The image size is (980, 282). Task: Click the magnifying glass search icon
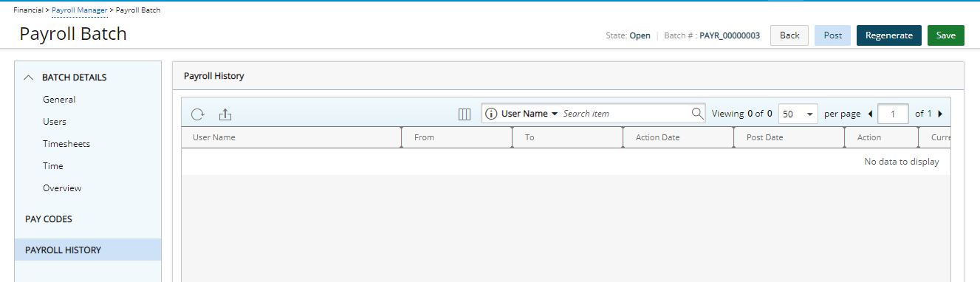(697, 114)
